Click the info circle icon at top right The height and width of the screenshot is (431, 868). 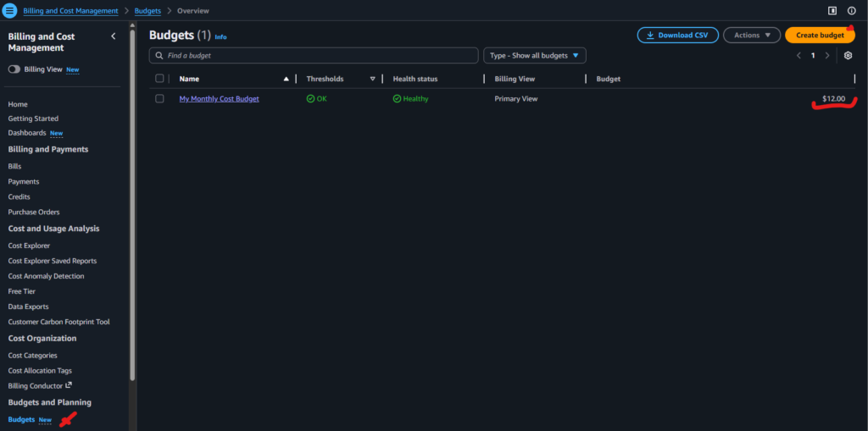tap(852, 11)
